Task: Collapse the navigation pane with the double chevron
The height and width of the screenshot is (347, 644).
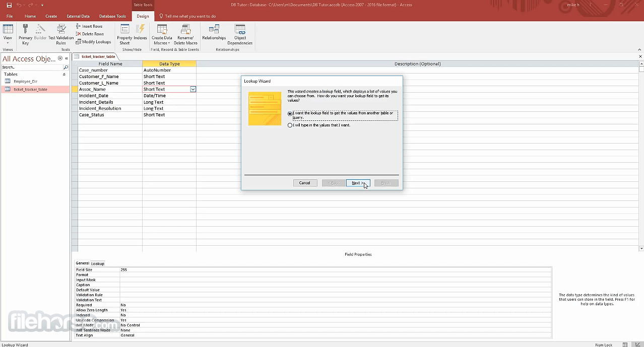Action: tap(67, 58)
